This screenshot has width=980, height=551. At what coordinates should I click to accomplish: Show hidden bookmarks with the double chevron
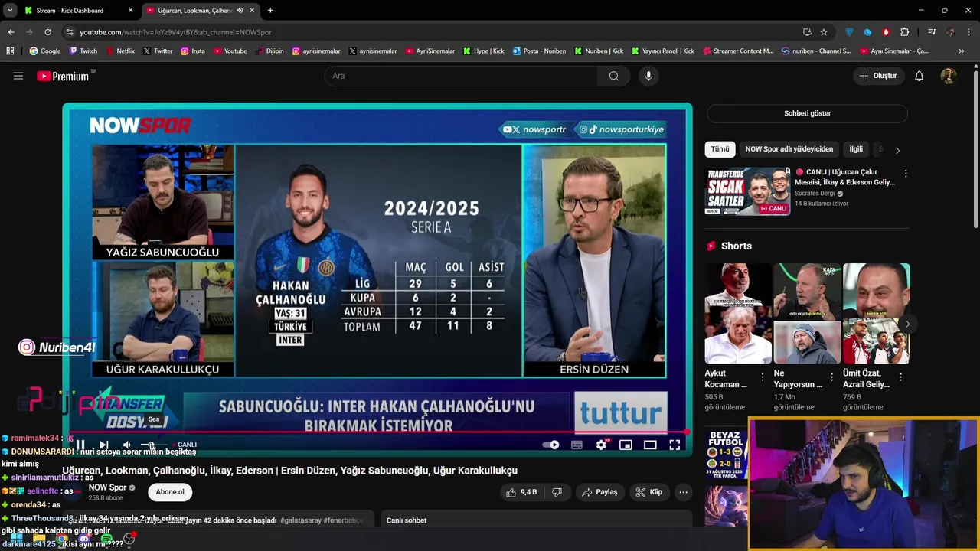962,51
